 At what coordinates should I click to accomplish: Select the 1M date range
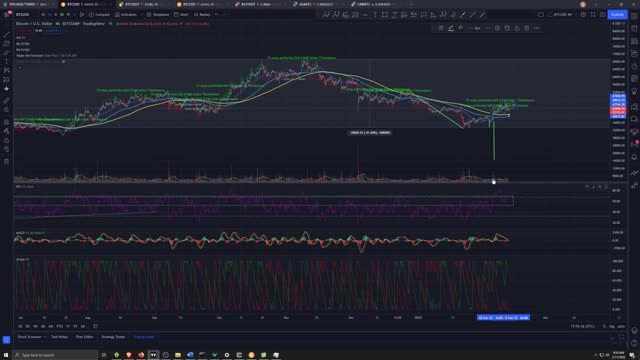(x=35, y=326)
